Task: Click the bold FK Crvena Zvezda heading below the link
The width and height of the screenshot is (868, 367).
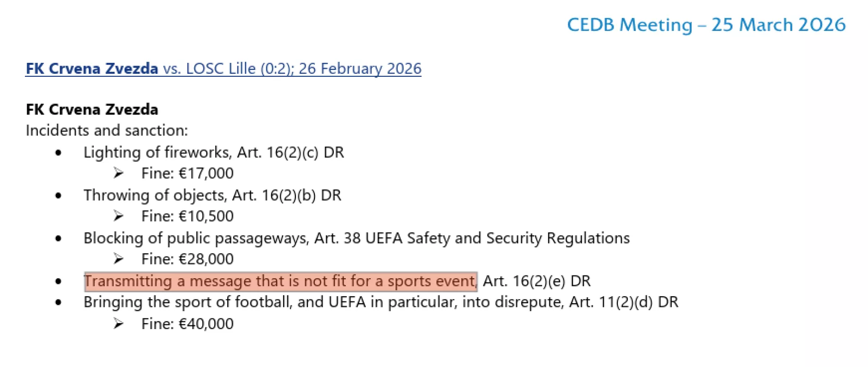Action: (x=92, y=110)
